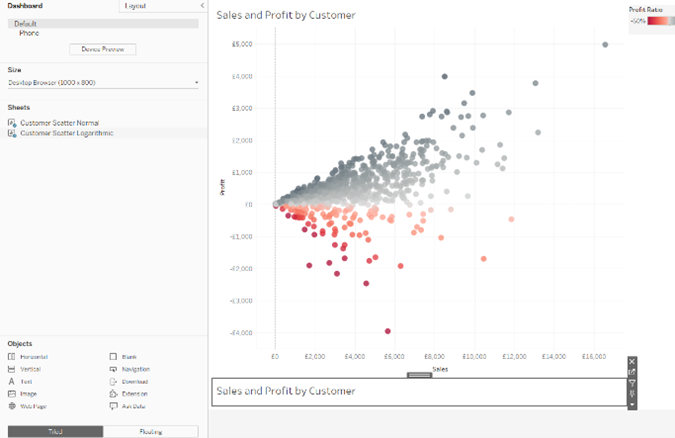675x438 pixels.
Task: Select the Phone device layout
Action: tap(30, 33)
